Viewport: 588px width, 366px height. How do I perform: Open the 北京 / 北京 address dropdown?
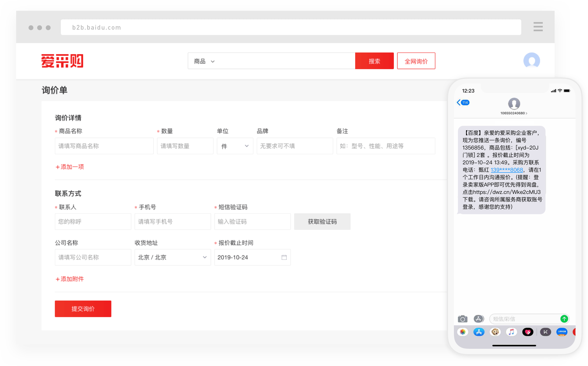[x=173, y=257]
